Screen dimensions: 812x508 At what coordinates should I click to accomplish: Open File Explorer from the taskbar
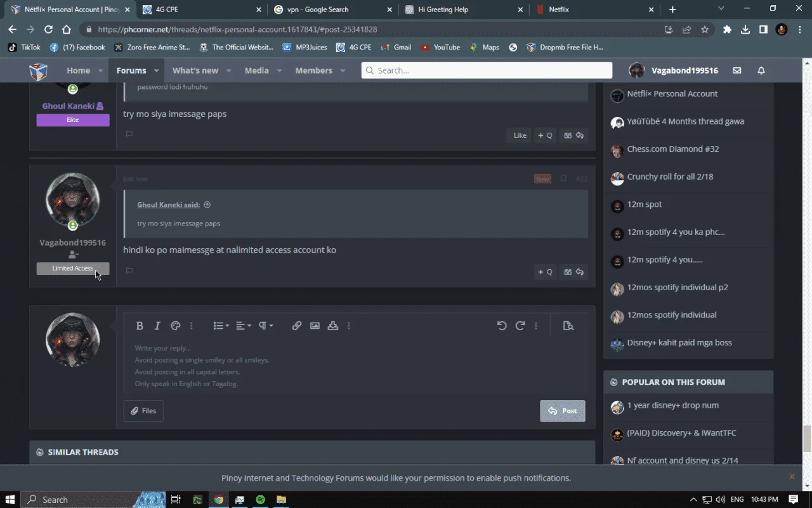coord(281,500)
